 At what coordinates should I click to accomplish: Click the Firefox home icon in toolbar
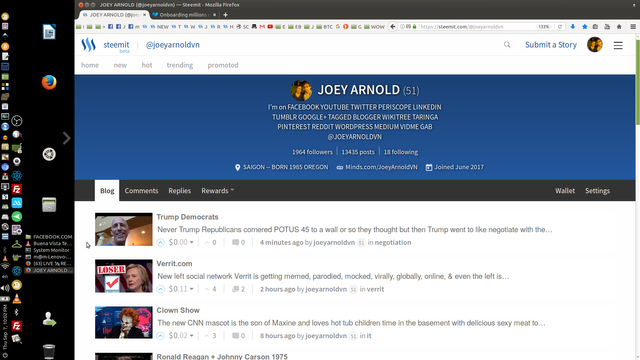[619, 27]
